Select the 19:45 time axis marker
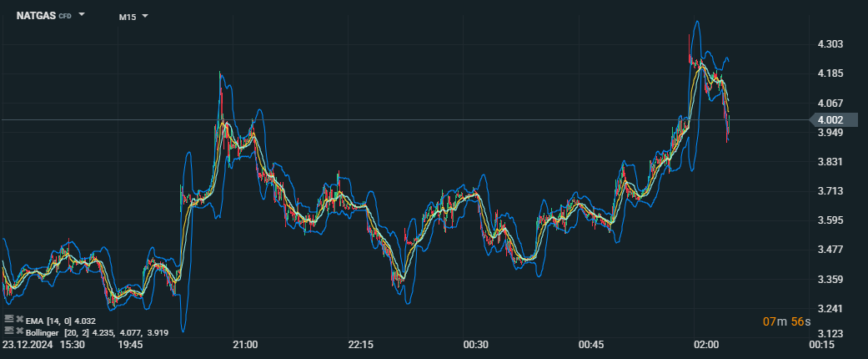Viewport: 868px width, 359px height. 130,344
